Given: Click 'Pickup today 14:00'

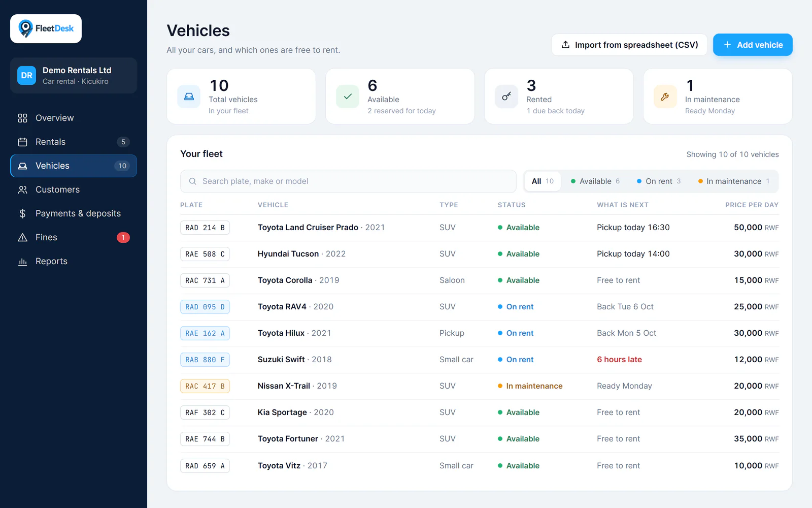Looking at the screenshot, I should (633, 254).
